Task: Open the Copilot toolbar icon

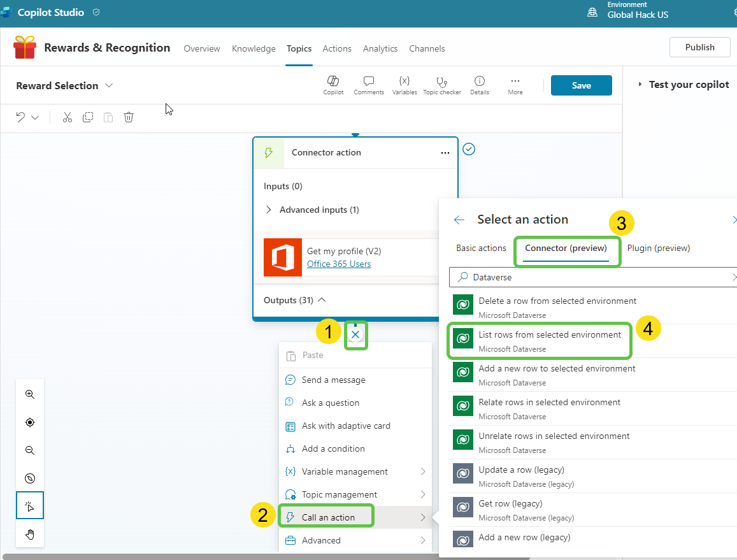Action: 333,81
